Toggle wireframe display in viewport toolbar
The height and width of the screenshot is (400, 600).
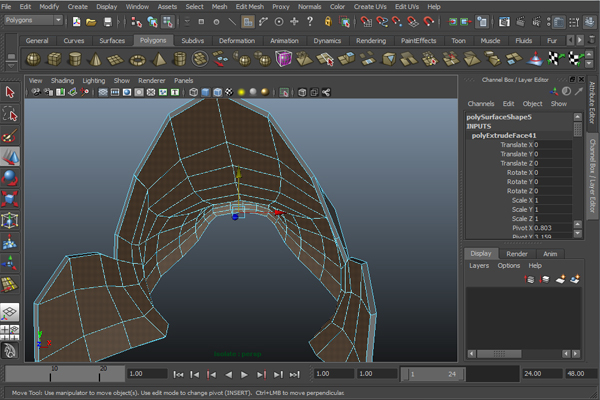[194, 92]
